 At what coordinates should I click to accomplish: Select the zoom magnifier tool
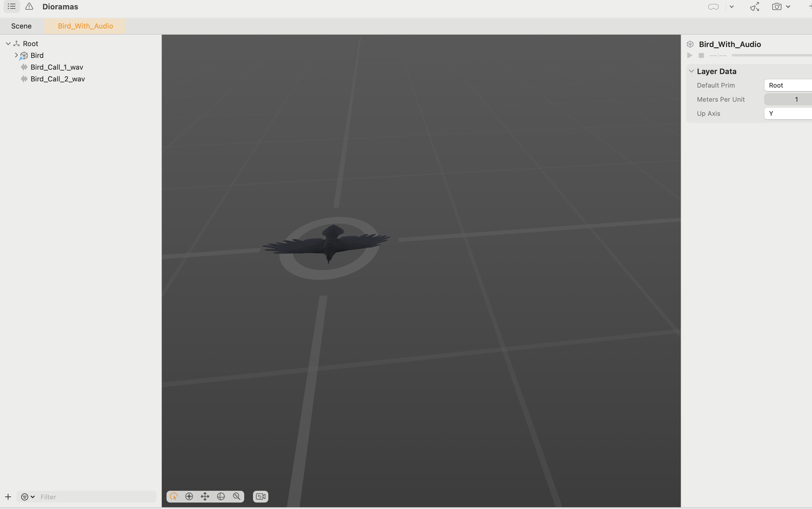pos(237,497)
